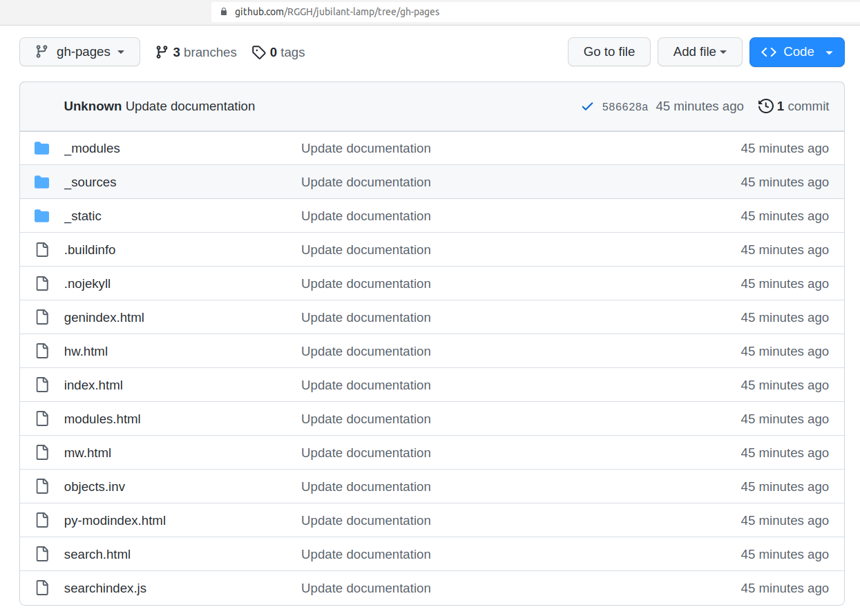The width and height of the screenshot is (860, 616).
Task: Open the searchindex.js file
Action: (x=105, y=588)
